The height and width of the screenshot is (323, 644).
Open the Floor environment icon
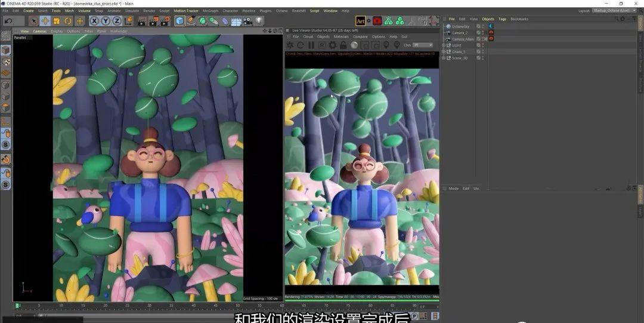pyautogui.click(x=236, y=21)
